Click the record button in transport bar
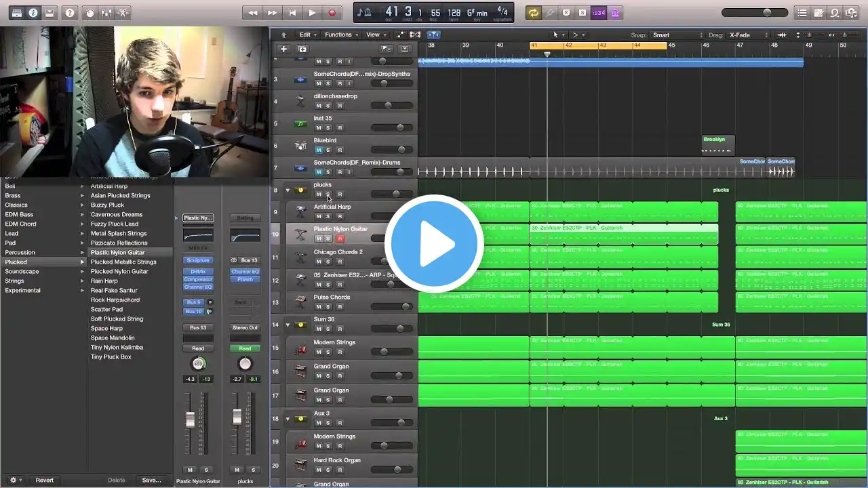The height and width of the screenshot is (488, 868). [332, 13]
